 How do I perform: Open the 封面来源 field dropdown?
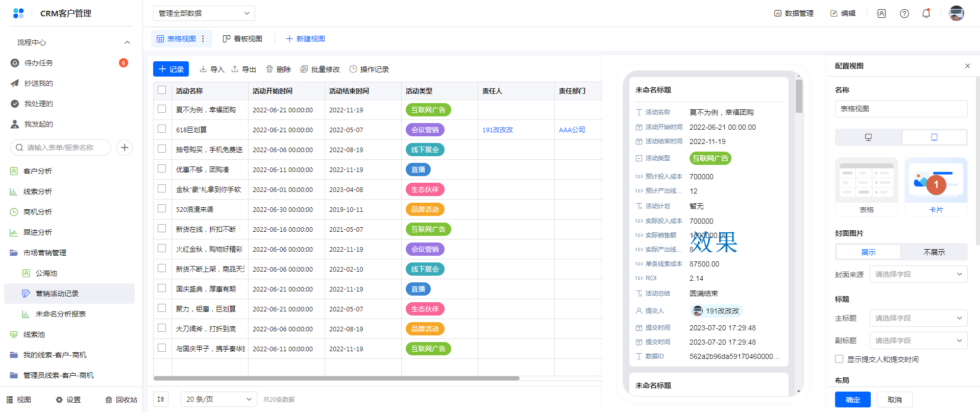click(x=918, y=274)
